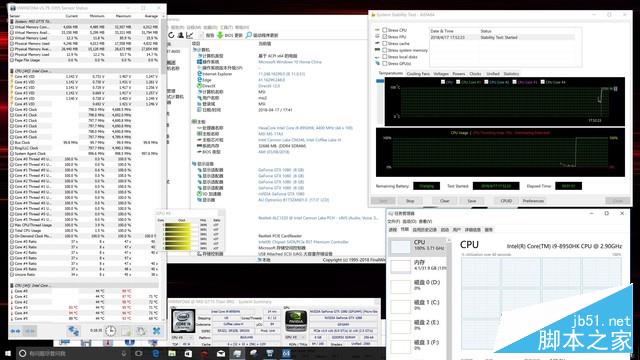This screenshot has width=640, height=360.
Task: Enable the Stress CPU checkbox
Action: click(x=384, y=30)
